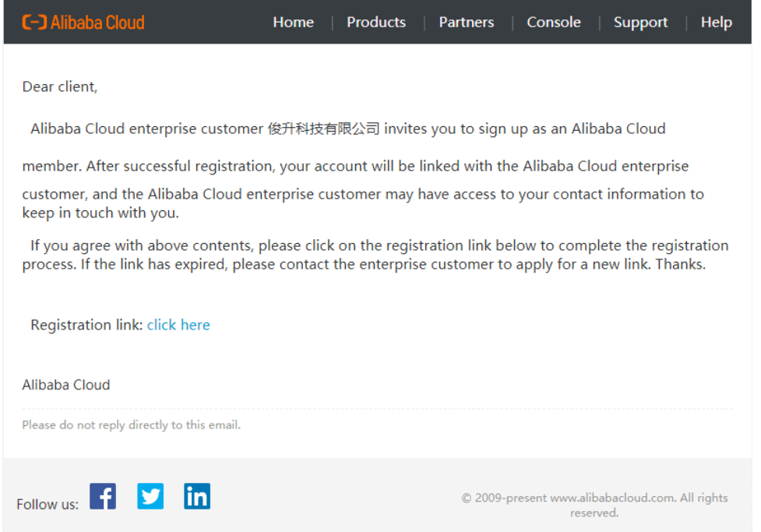This screenshot has height=532, width=761.
Task: Click the Alibaba Cloud signature below the link
Action: (66, 385)
